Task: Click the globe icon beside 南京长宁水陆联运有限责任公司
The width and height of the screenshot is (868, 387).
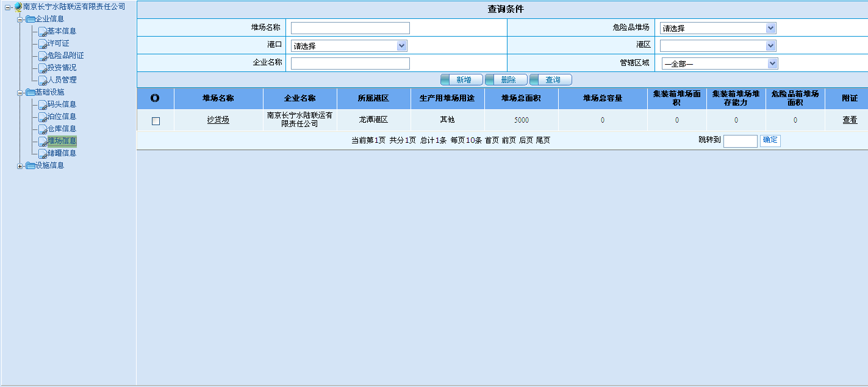Action: [18, 7]
